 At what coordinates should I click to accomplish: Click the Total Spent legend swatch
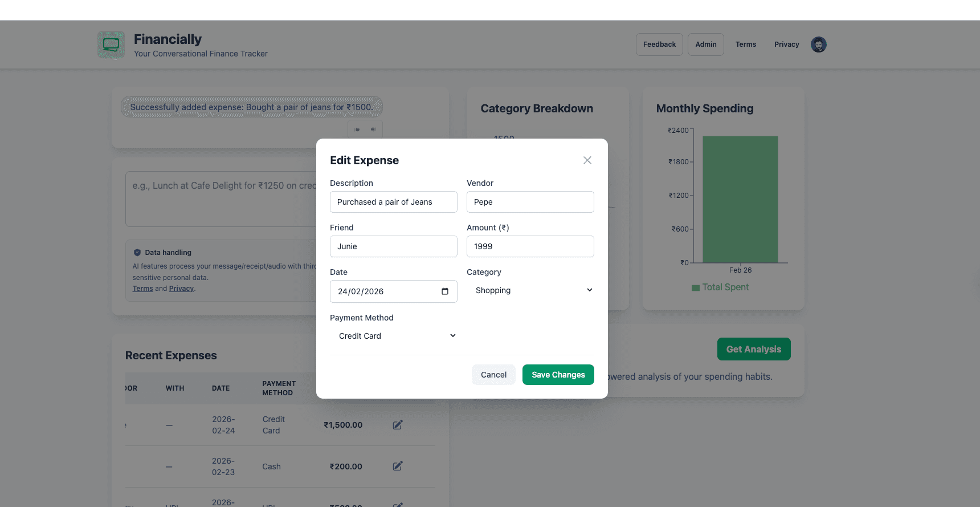[x=696, y=288]
